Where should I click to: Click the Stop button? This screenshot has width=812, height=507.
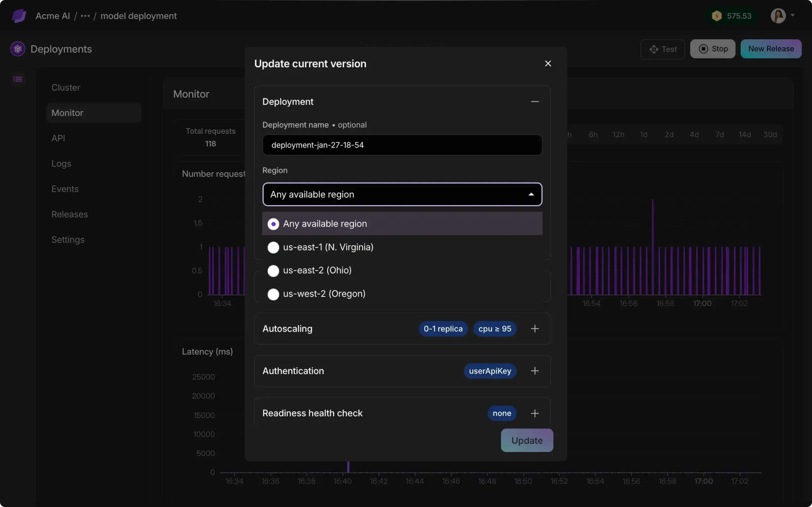click(713, 49)
